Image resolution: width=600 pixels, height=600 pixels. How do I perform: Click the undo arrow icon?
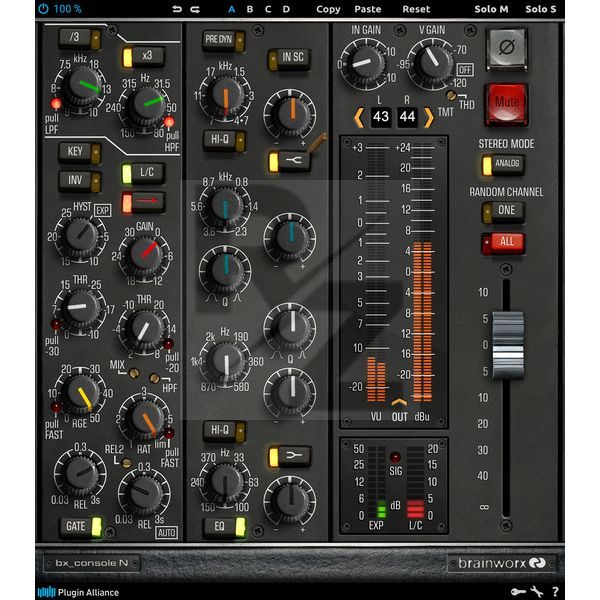point(177,9)
